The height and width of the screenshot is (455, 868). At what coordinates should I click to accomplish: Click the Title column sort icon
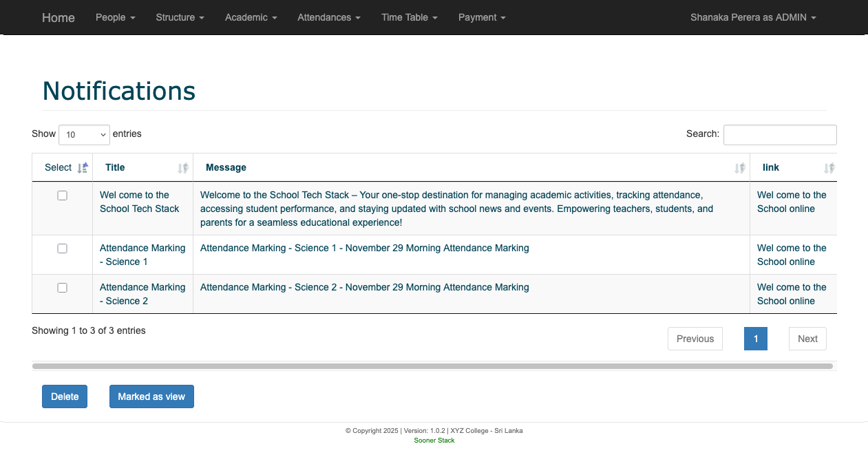click(x=182, y=168)
